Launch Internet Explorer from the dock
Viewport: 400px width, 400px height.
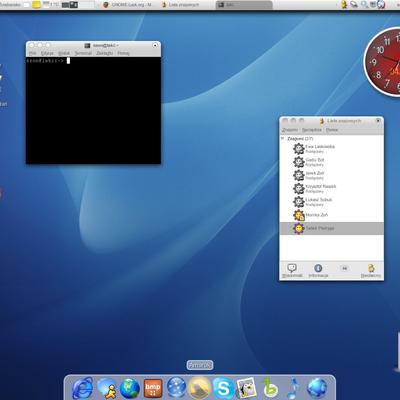[82, 388]
